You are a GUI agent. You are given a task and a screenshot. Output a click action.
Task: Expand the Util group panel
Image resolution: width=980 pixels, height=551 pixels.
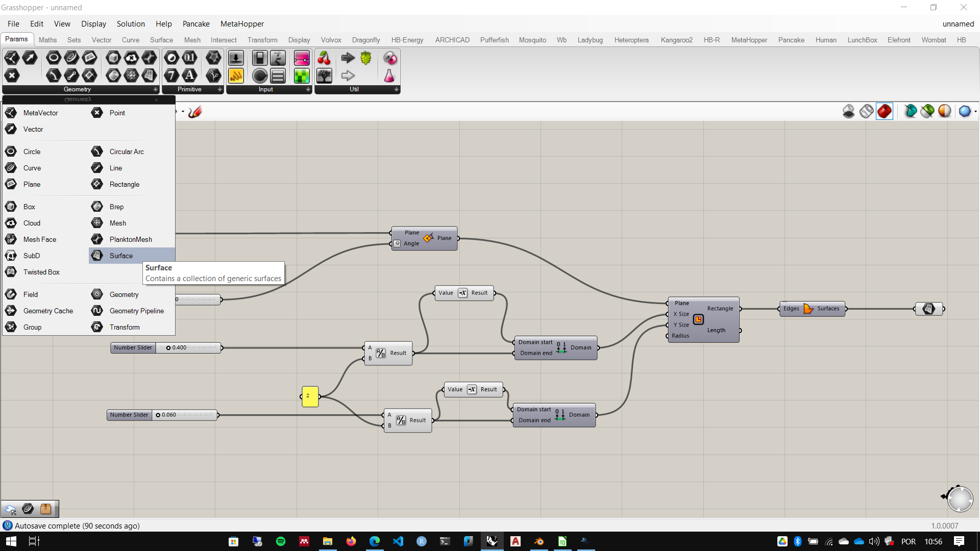point(397,89)
